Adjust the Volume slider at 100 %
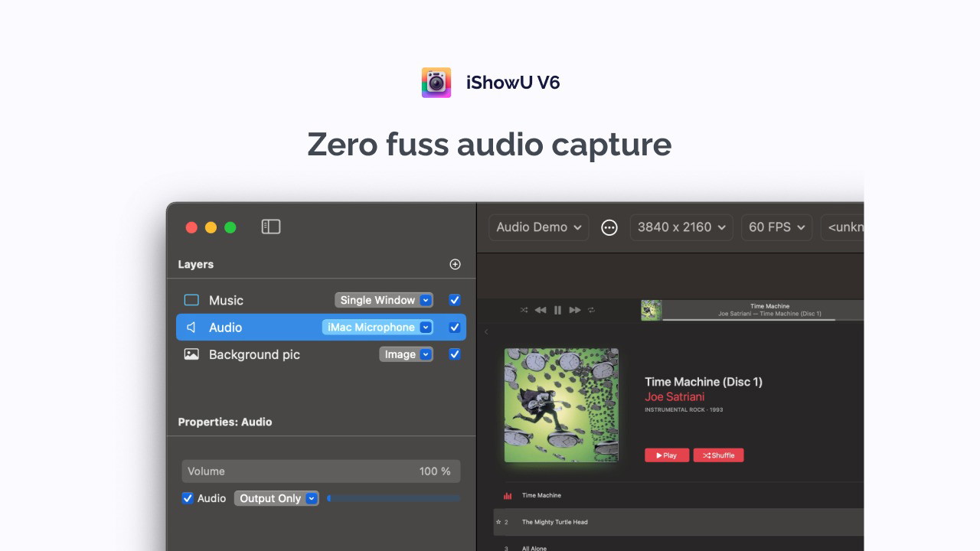Viewport: 980px width, 551px height. coord(321,471)
